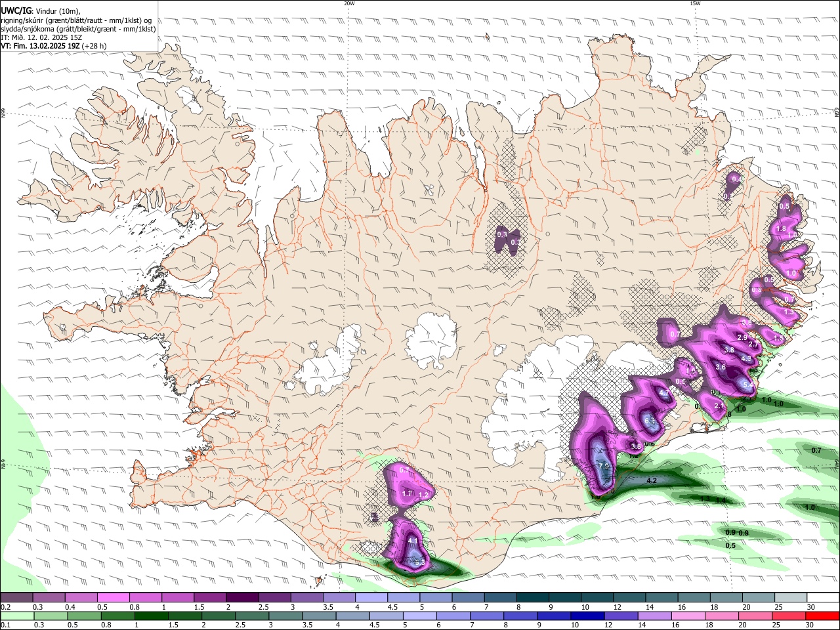Screen dimensions: 840x630
Task: Click the '2.7' precipitation value
Action: (753, 345)
